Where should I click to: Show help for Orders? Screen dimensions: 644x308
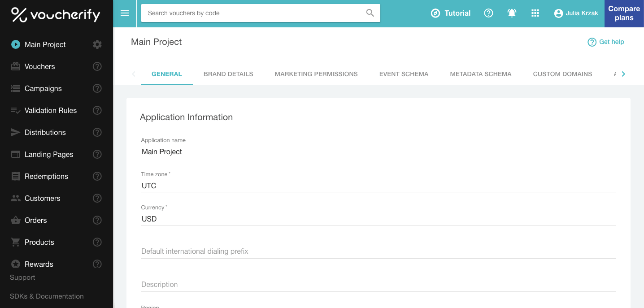97,220
